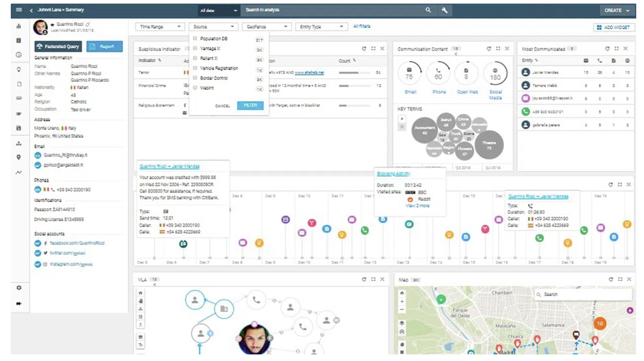
Task: Select the Theatre key term bubble
Action: click(489, 145)
